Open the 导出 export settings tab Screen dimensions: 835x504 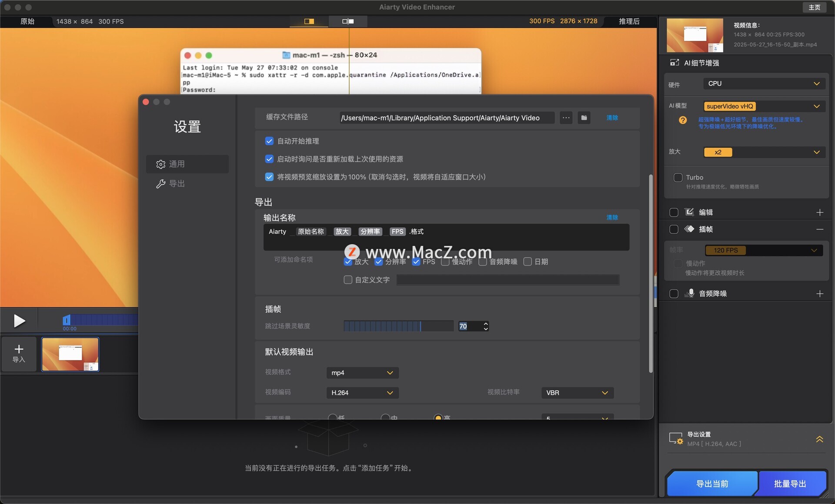tap(187, 183)
